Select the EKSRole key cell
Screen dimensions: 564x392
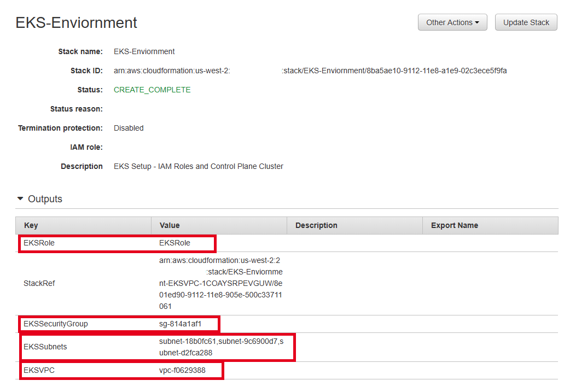coord(39,243)
